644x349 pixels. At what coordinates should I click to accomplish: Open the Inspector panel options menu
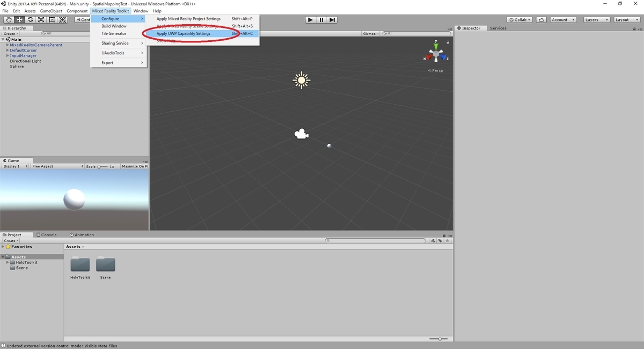640,28
